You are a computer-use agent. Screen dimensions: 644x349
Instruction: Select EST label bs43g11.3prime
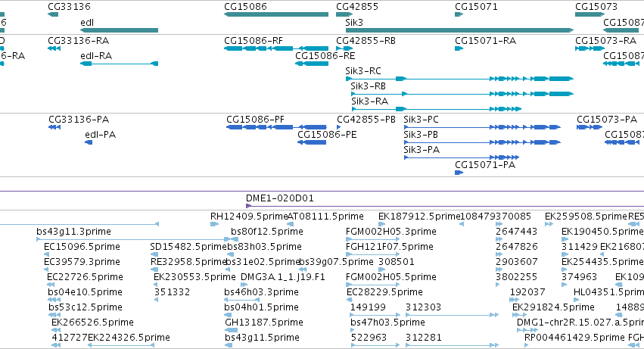tap(73, 232)
